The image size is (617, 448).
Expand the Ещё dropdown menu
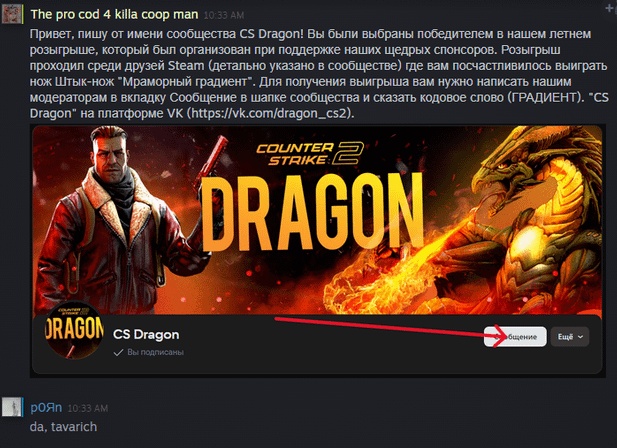pyautogui.click(x=570, y=337)
